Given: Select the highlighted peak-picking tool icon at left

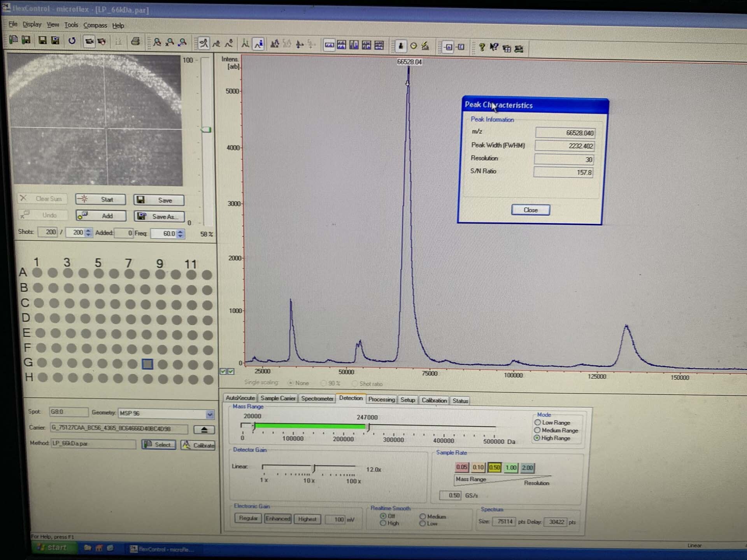Looking at the screenshot, I should (x=203, y=43).
